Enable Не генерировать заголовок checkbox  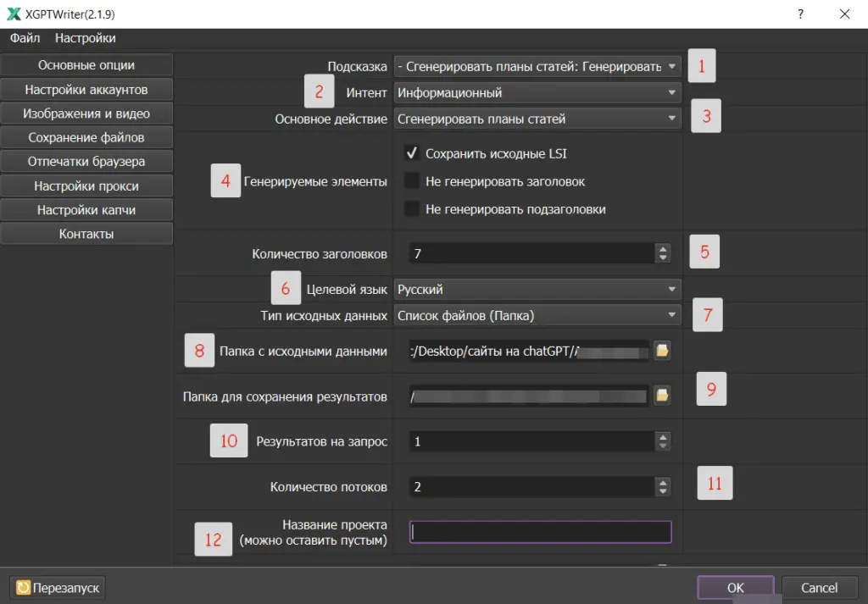[x=411, y=181]
